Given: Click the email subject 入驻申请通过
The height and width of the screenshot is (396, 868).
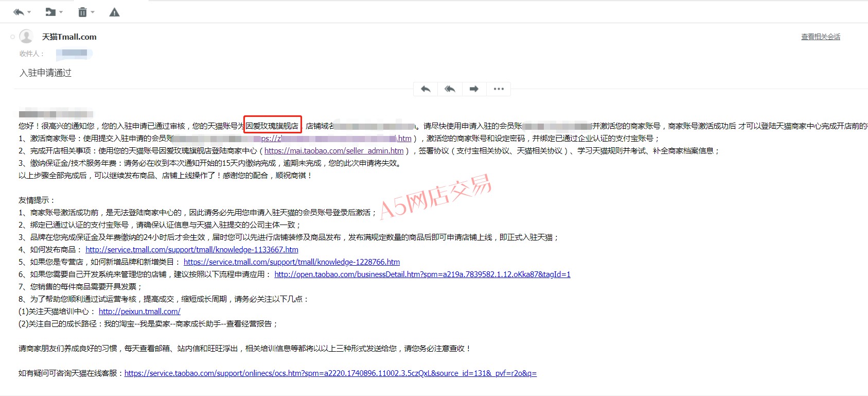Looking at the screenshot, I should 45,73.
